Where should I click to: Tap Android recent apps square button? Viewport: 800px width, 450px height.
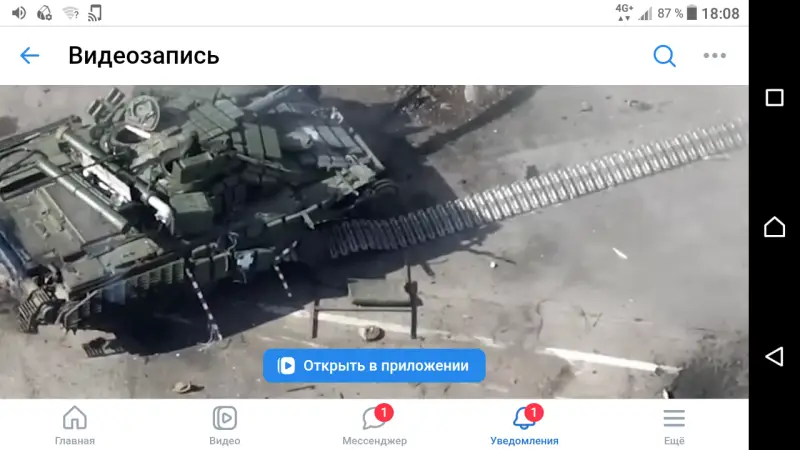tap(774, 97)
